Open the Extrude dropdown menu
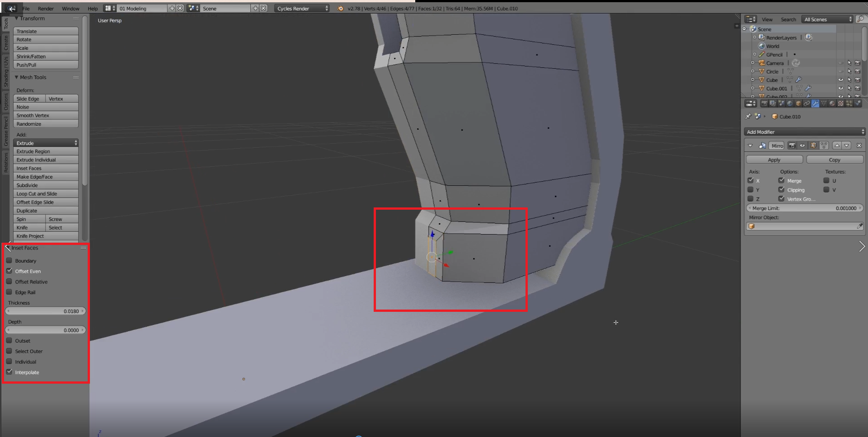The image size is (868, 437). point(46,143)
